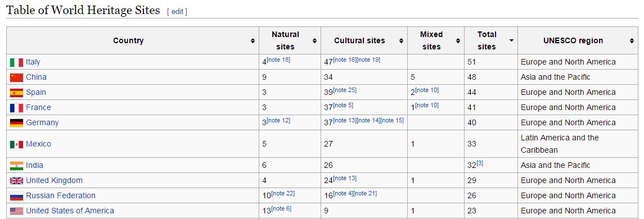Click the France flag icon
The image size is (644, 219).
click(16, 108)
